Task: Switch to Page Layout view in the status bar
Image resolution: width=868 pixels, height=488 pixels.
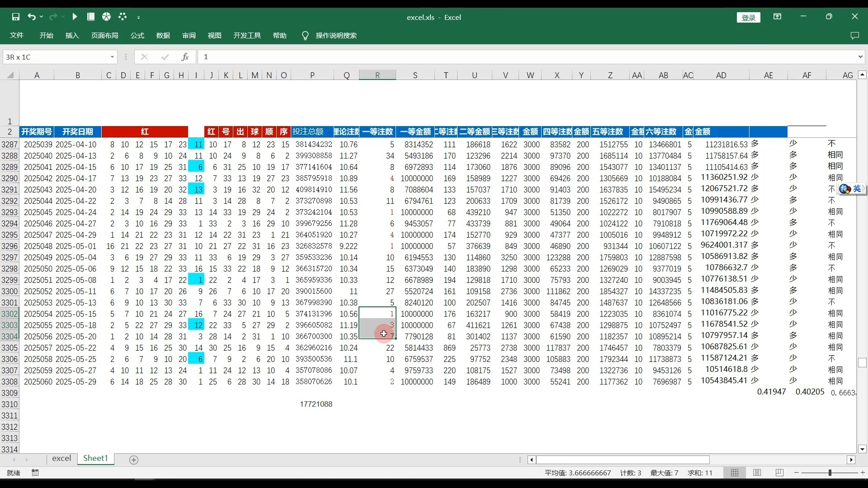Action: coord(757,473)
